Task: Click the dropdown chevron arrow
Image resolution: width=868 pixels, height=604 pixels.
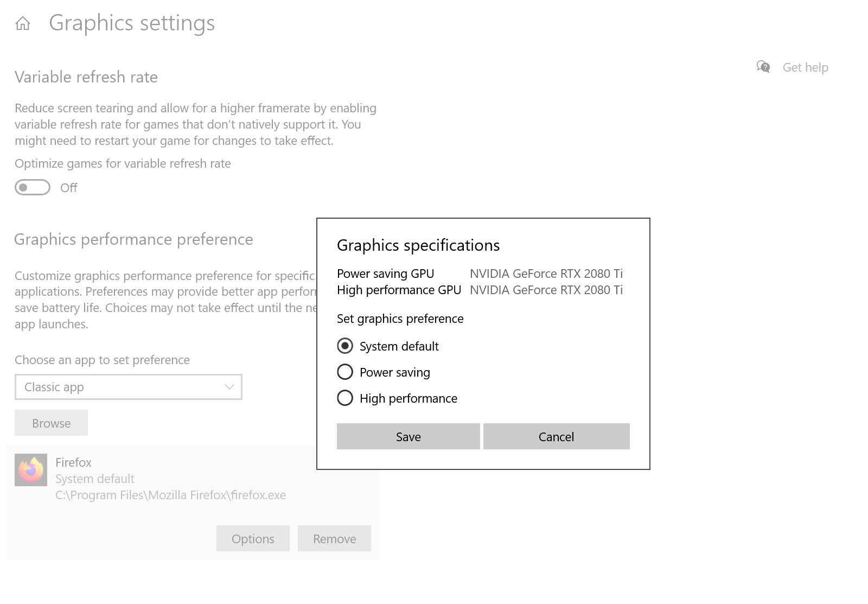Action: click(x=229, y=387)
